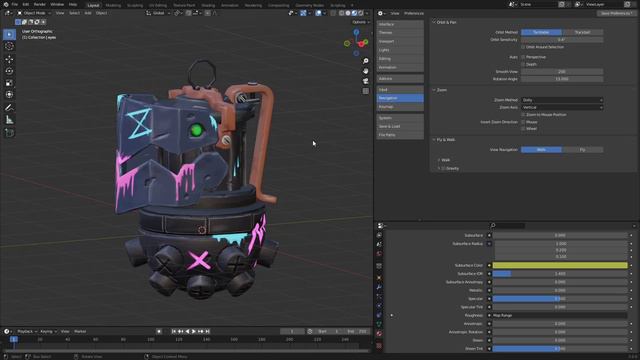
Task: Toggle Auto Perspective checkbox
Action: pos(523,57)
